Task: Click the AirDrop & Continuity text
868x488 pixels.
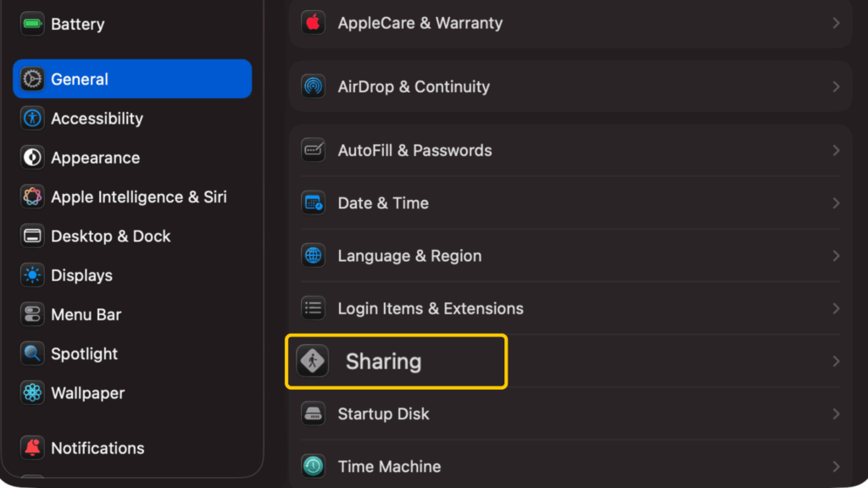Action: tap(414, 87)
